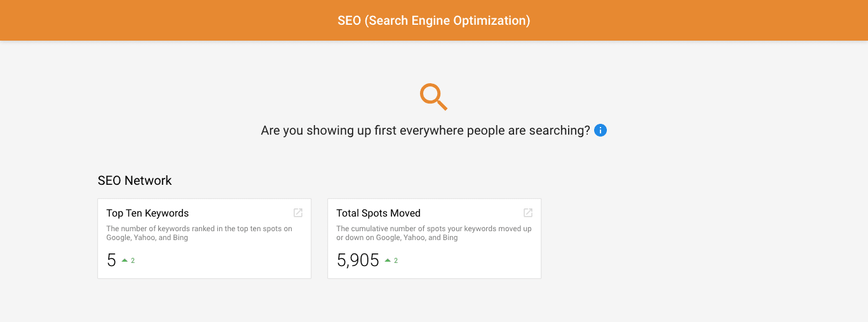This screenshot has height=322, width=868.
Task: Open Total Spots Moved external link icon
Action: pos(528,213)
